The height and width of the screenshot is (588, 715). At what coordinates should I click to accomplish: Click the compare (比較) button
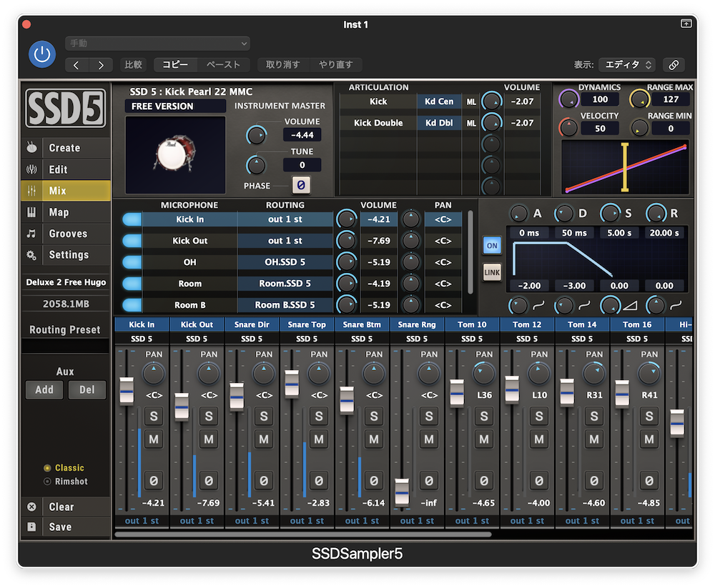(x=134, y=65)
